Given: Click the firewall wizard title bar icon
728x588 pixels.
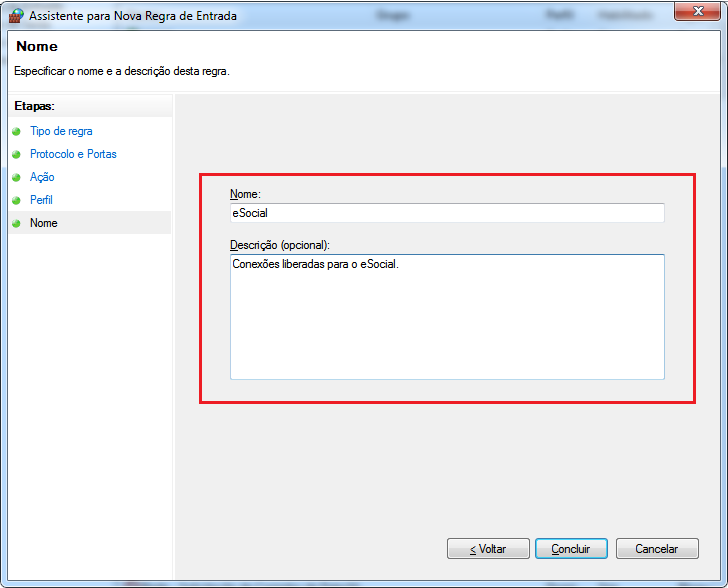Looking at the screenshot, I should coord(16,15).
